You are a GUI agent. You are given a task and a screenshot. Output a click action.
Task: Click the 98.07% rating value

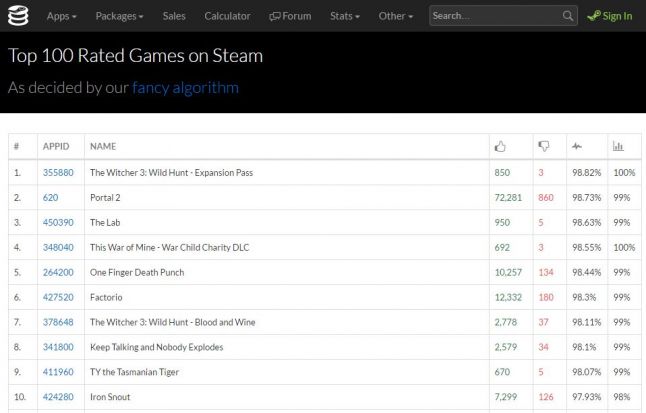click(x=587, y=372)
